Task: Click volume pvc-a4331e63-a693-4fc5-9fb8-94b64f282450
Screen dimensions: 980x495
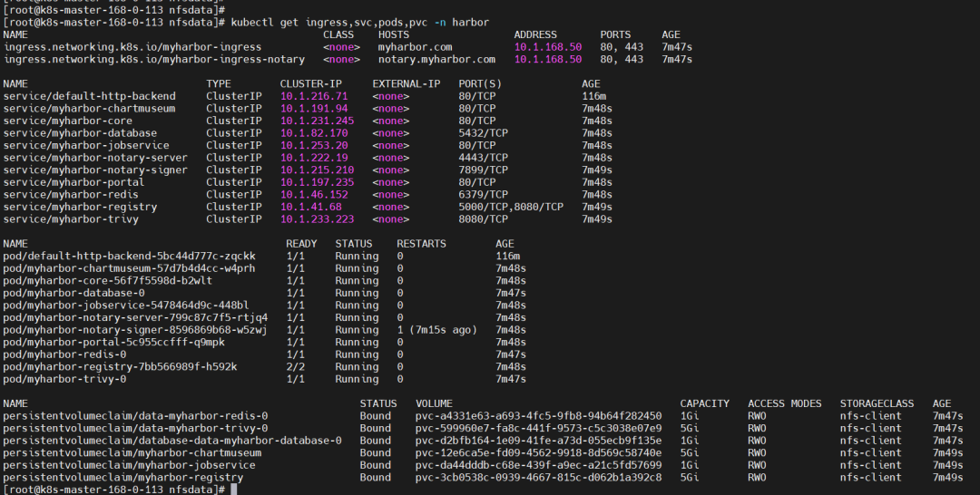Action: click(x=538, y=416)
